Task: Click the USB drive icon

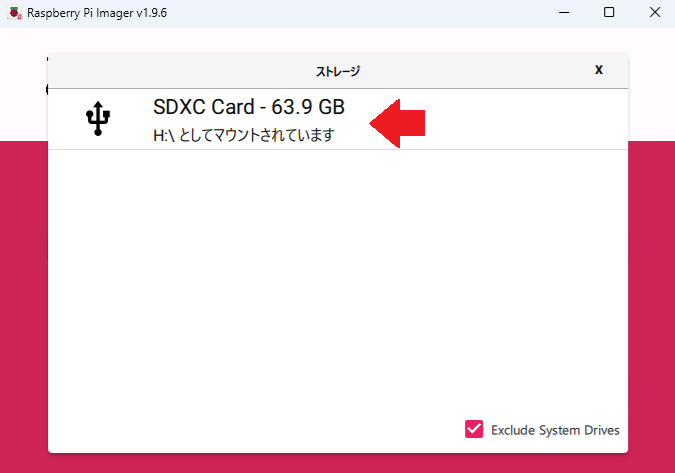Action: pos(97,119)
